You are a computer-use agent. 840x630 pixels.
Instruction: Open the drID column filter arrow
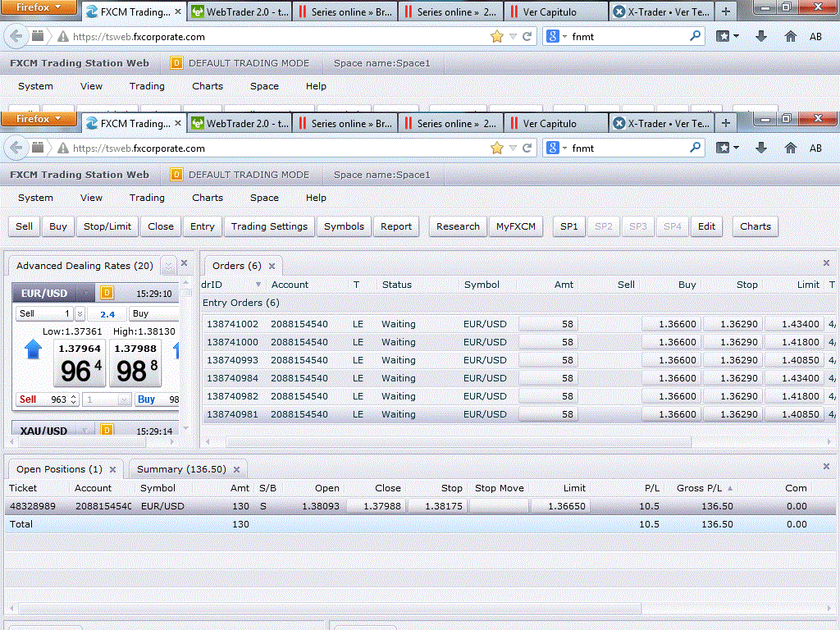[258, 285]
